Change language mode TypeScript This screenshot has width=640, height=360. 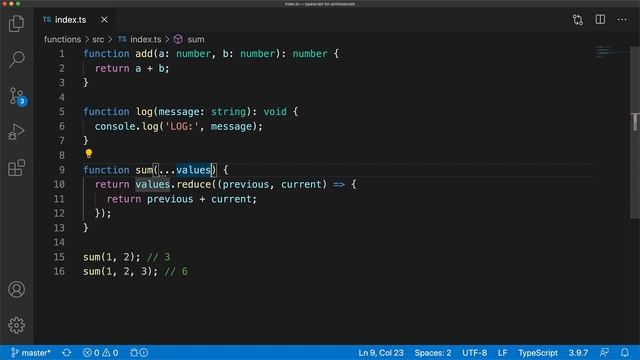click(538, 353)
